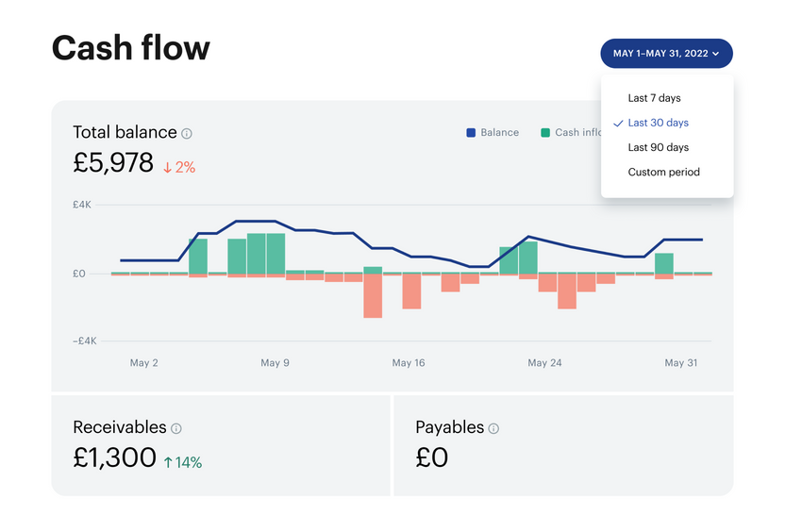Click the green 14% increase indicator
This screenshot has width=785, height=532.
click(x=183, y=462)
